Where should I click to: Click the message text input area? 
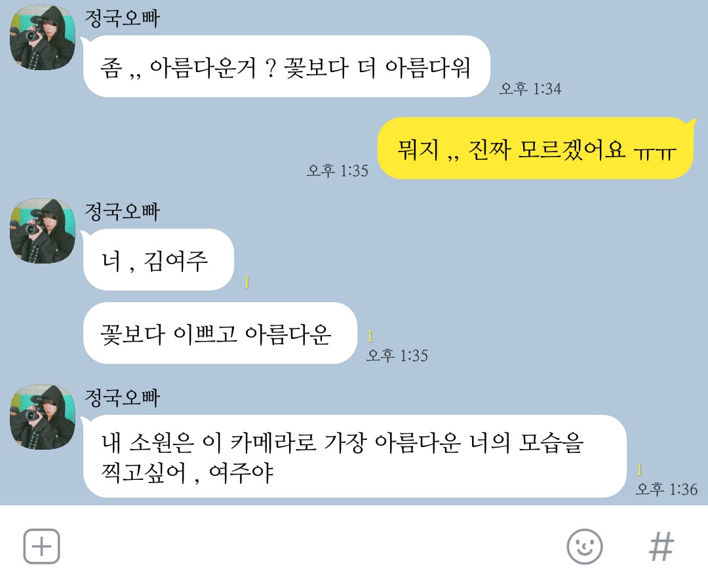click(x=311, y=547)
